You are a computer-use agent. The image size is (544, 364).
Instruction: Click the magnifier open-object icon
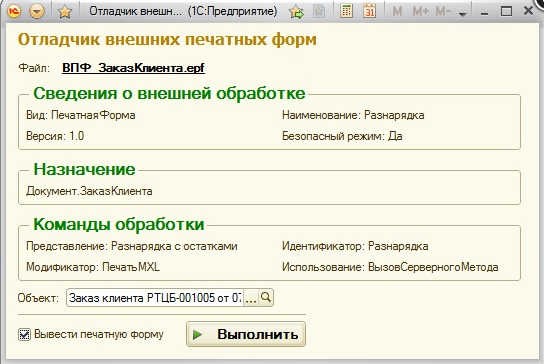[x=266, y=297]
